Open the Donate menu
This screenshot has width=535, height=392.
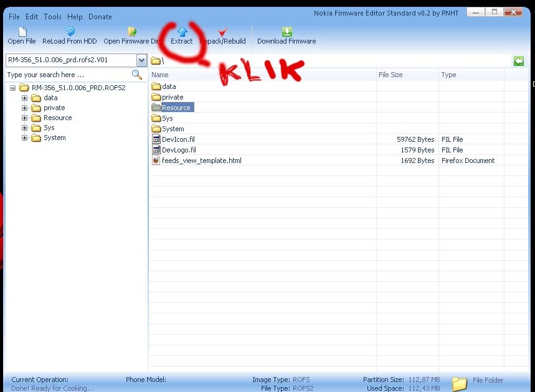point(100,17)
